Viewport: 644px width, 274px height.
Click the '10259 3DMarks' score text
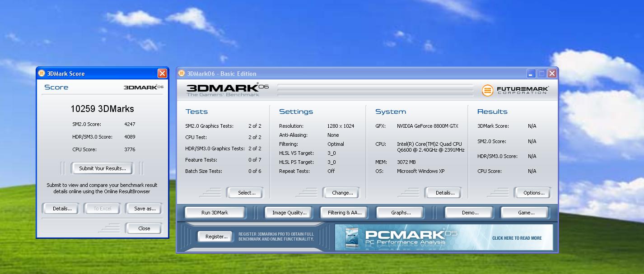tap(103, 109)
